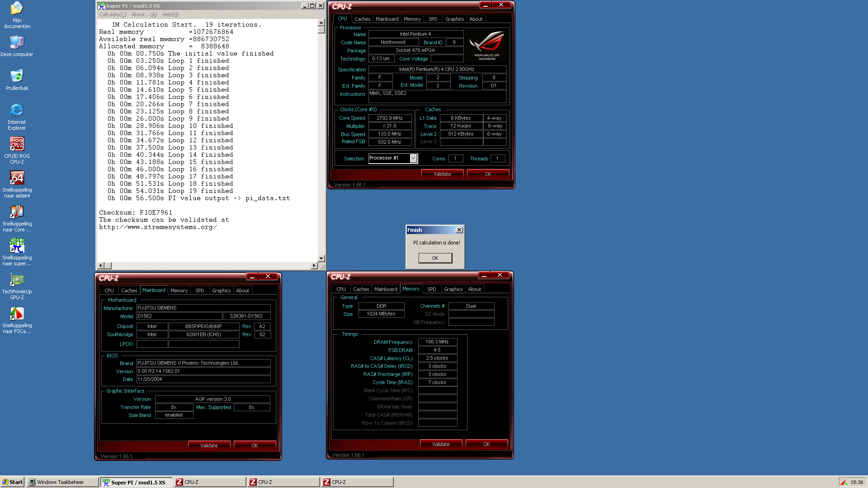Click the BIOS Version field
Screen dimensions: 868x488
tap(203, 371)
